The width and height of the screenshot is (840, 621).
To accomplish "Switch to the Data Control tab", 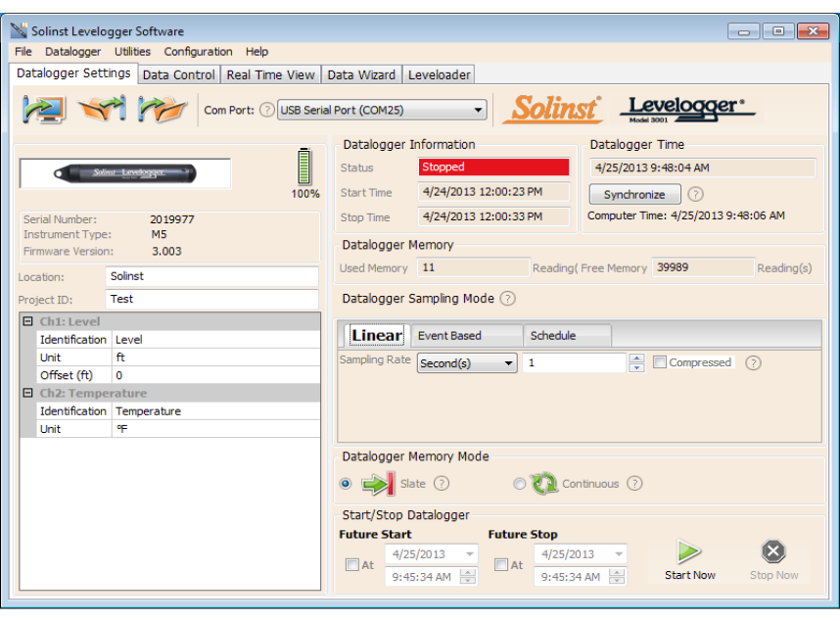I will coord(178,74).
